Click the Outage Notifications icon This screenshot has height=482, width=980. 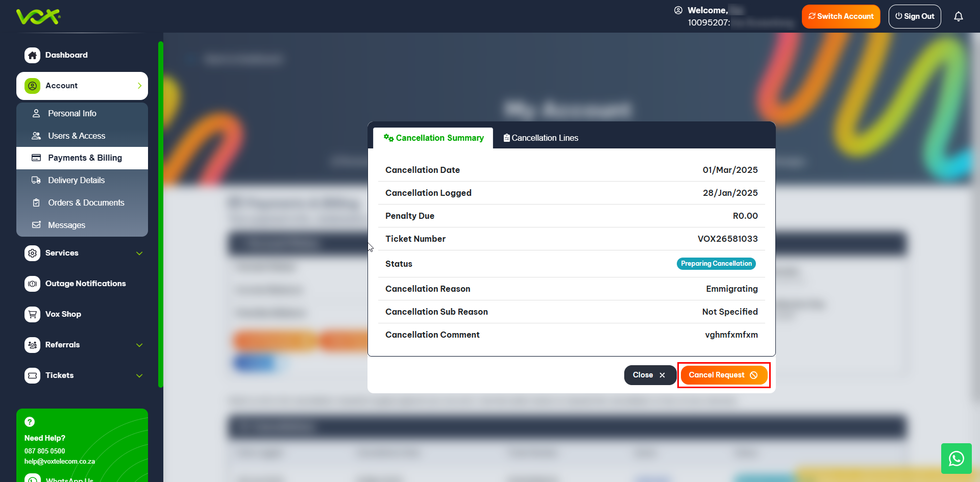(33, 284)
